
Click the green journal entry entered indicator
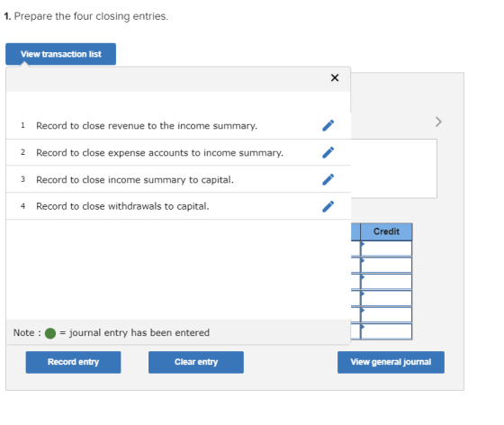(50, 333)
